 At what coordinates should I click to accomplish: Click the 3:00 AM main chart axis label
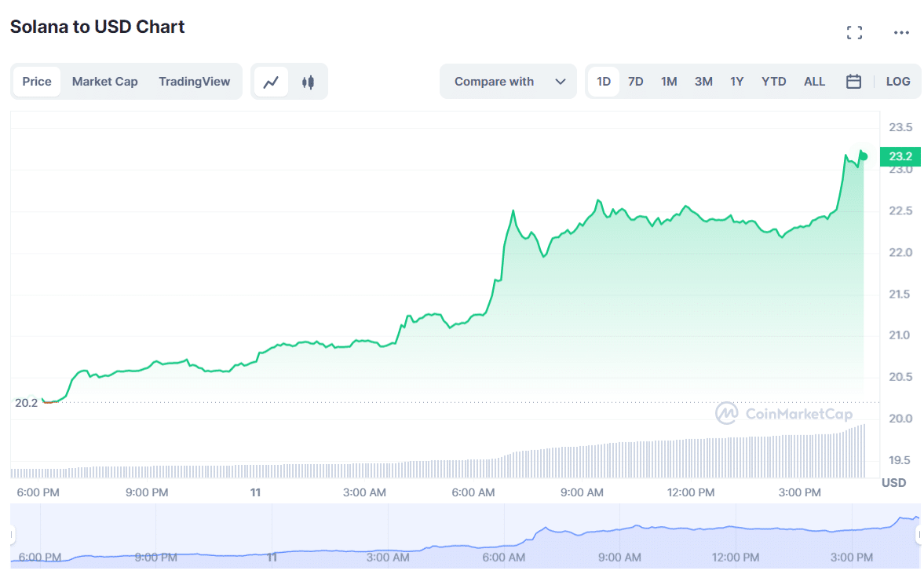pos(364,492)
